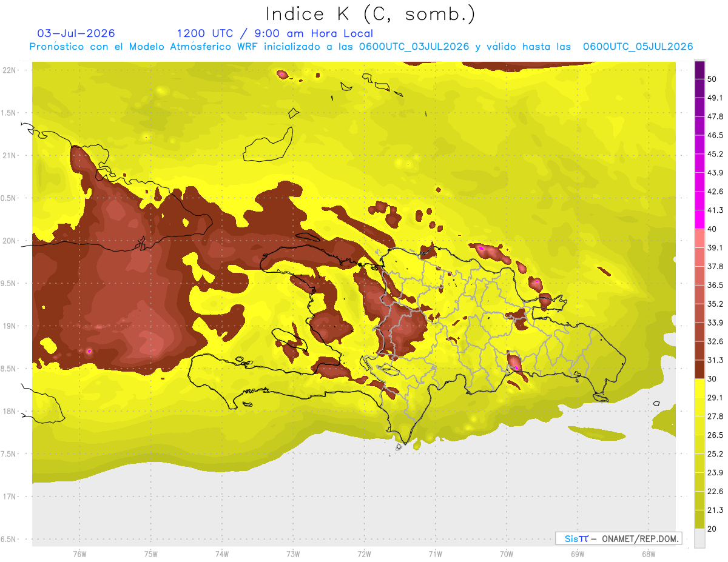Click the longitude axis label '70W'
The height and width of the screenshot is (562, 728).
tap(506, 554)
